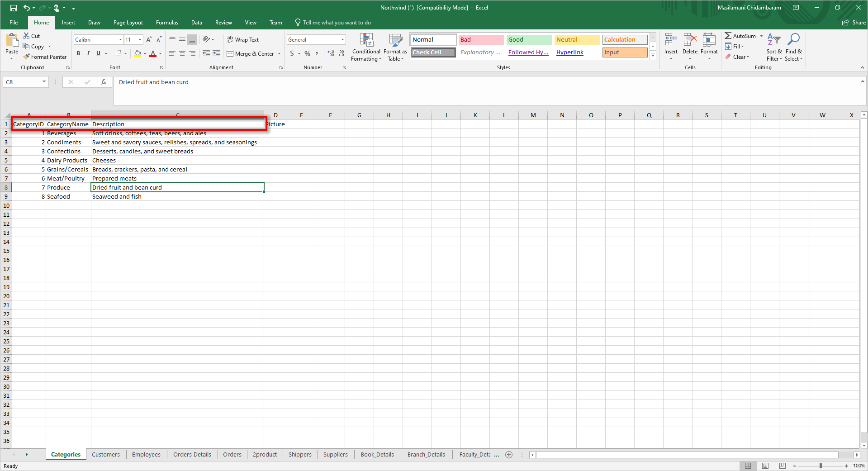Open the Customers sheet tab
Screen dimensions: 868x471
[106, 454]
